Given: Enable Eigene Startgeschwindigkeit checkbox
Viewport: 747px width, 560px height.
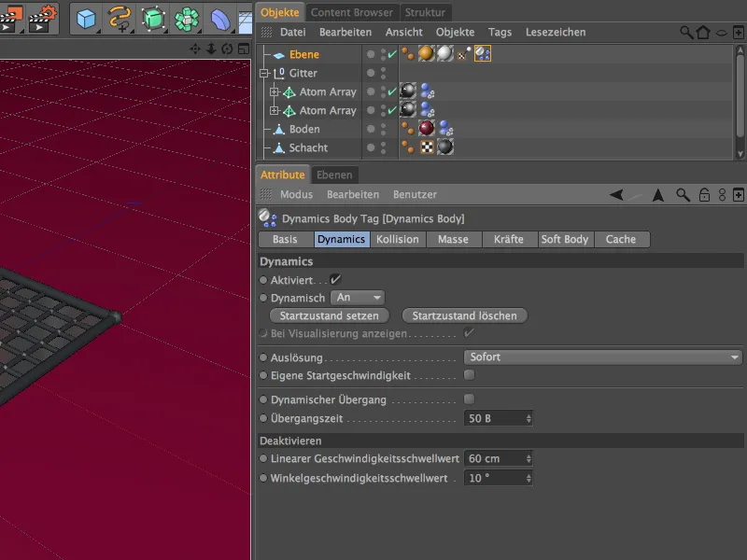Looking at the screenshot, I should 470,375.
